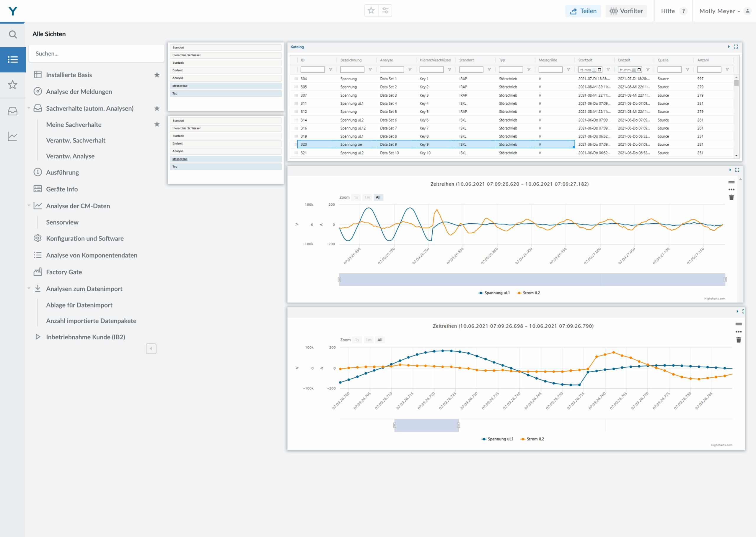Open the inbox icon in left rail
756x537 pixels.
pos(13,111)
